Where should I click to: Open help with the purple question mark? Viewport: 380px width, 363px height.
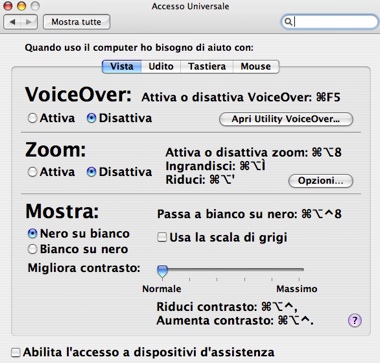[355, 321]
